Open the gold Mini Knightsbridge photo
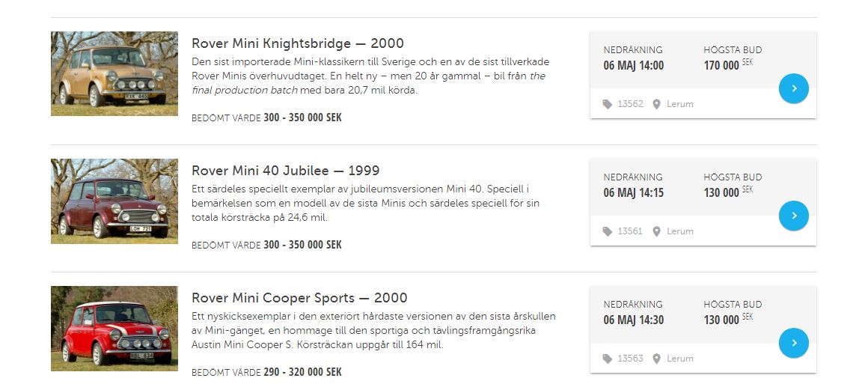This screenshot has height=390, width=868. [x=114, y=73]
